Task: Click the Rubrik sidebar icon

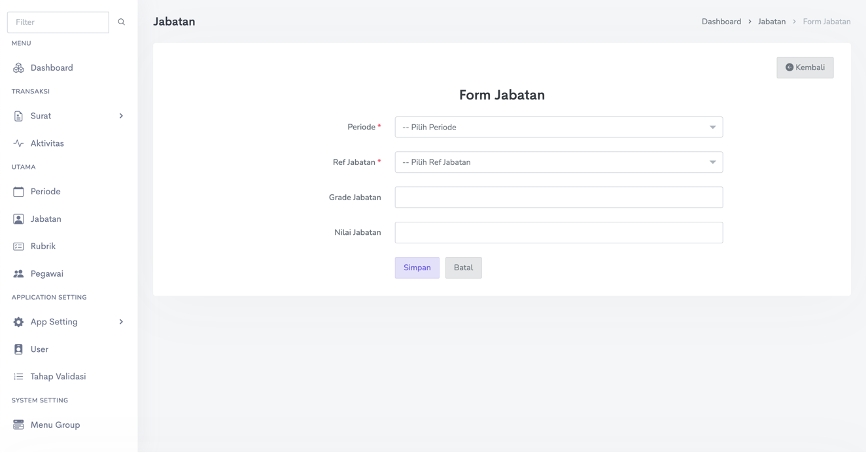Action: coord(17,246)
